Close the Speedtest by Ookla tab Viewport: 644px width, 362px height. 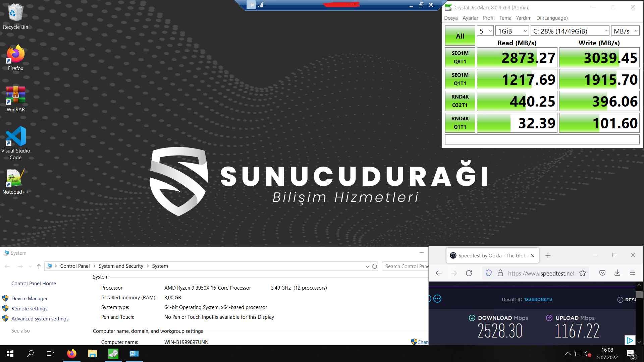point(532,255)
